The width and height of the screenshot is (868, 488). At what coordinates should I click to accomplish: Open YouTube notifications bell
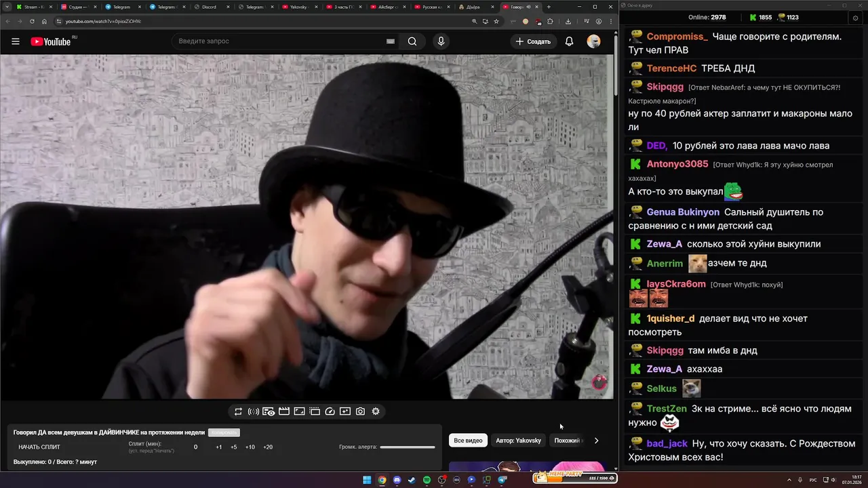569,41
